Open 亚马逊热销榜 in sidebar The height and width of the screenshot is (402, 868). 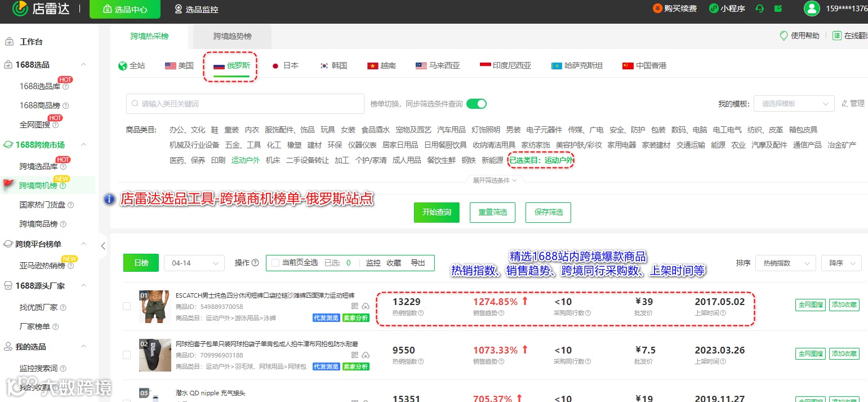pyautogui.click(x=42, y=266)
